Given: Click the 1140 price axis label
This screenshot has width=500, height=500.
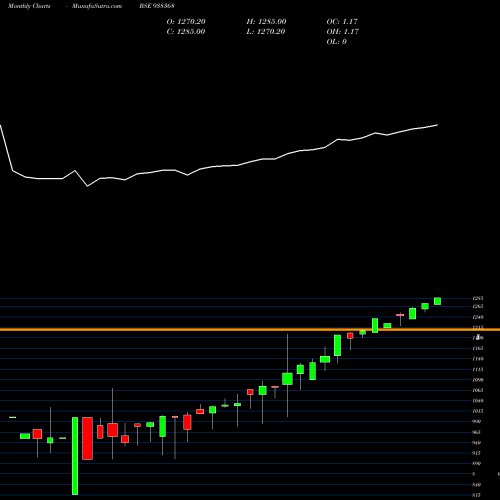Looking at the screenshot, I should pos(478,359).
